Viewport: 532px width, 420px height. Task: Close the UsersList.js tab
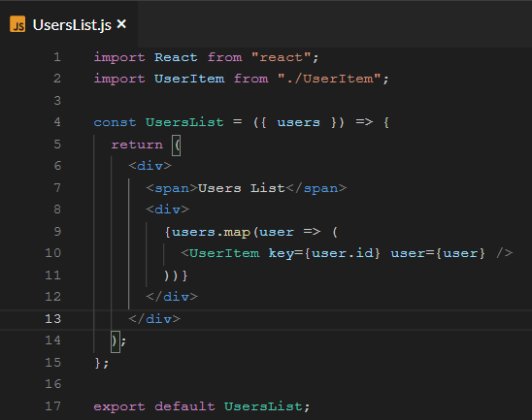(121, 24)
